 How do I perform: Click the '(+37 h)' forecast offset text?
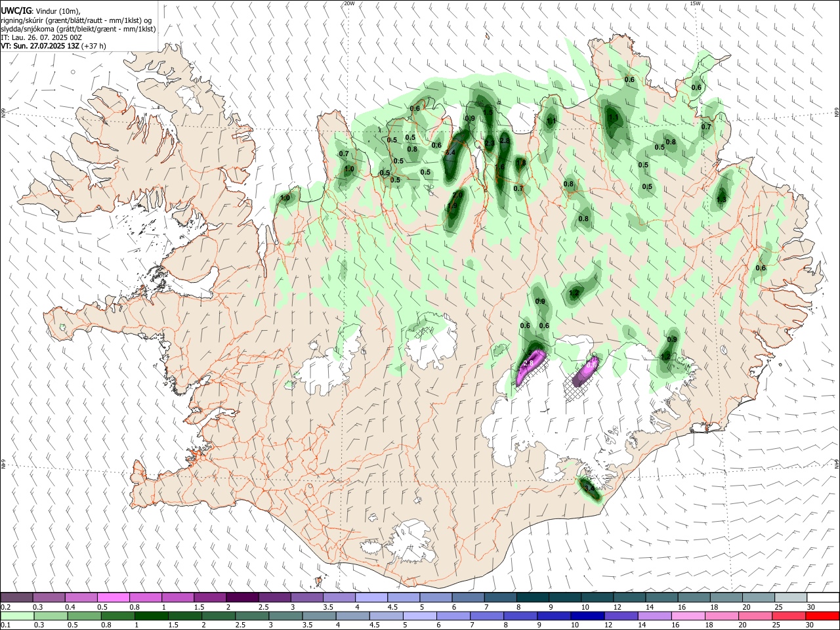94,46
